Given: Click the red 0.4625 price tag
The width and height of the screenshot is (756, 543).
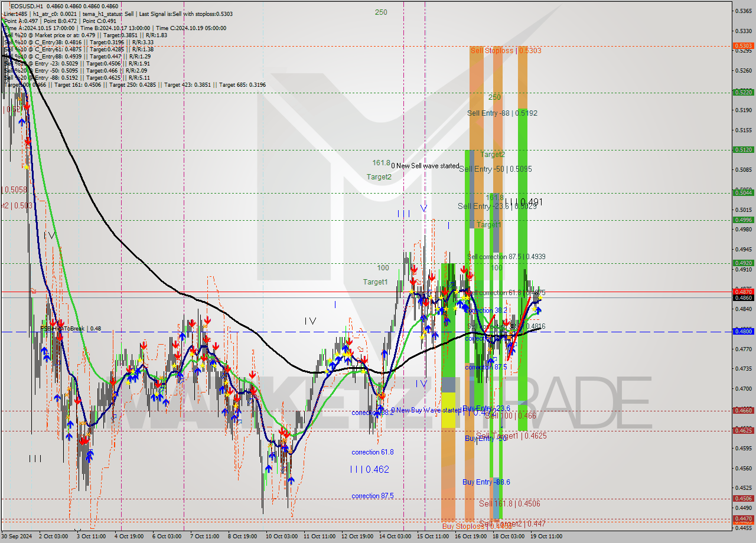Looking at the screenshot, I should pyautogui.click(x=743, y=430).
